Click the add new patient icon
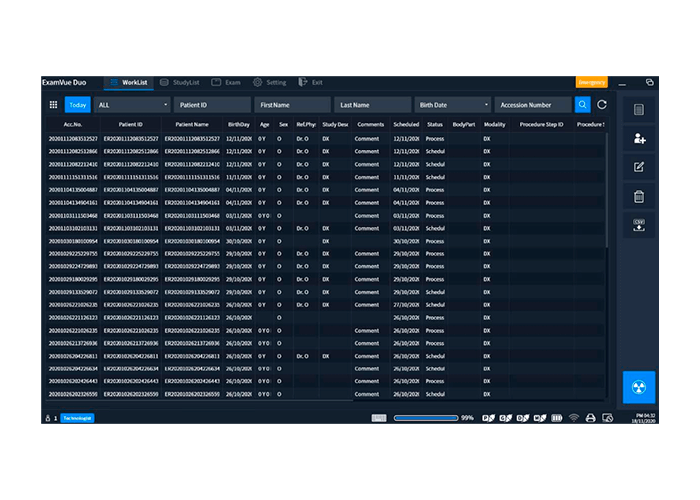700x500 pixels. point(639,139)
